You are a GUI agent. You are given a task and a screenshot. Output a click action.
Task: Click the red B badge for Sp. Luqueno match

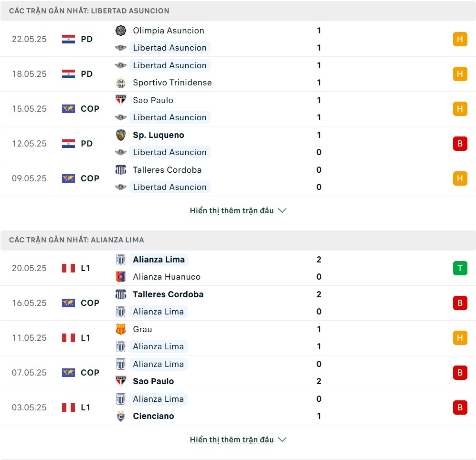(460, 144)
